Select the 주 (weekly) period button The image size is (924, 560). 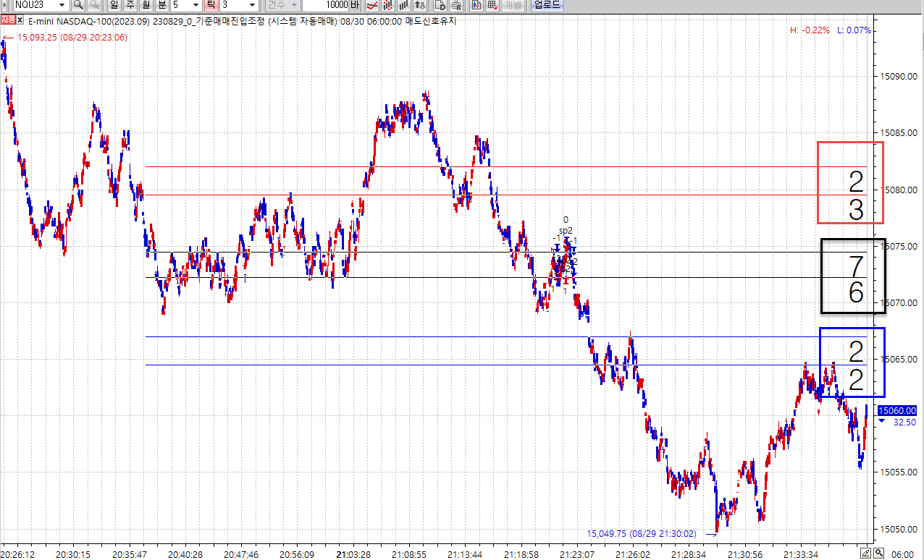[130, 5]
